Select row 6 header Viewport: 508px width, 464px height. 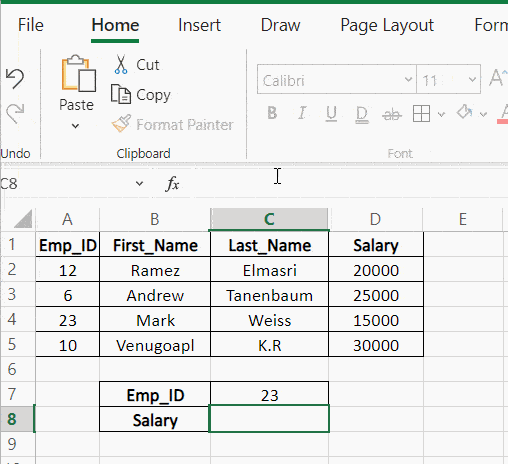(18, 369)
